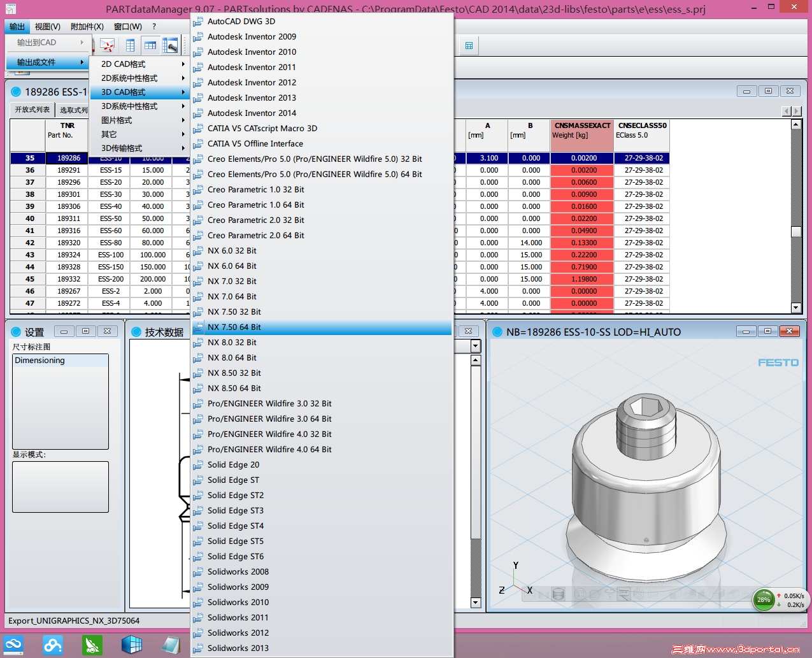Click the red-dotted envelope toolbar icon
The image size is (812, 658).
point(107,45)
